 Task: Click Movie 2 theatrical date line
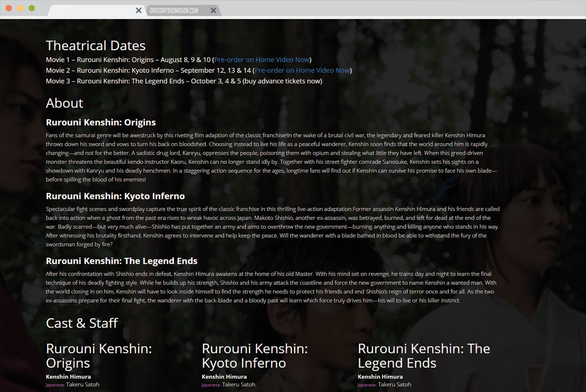[x=199, y=70]
